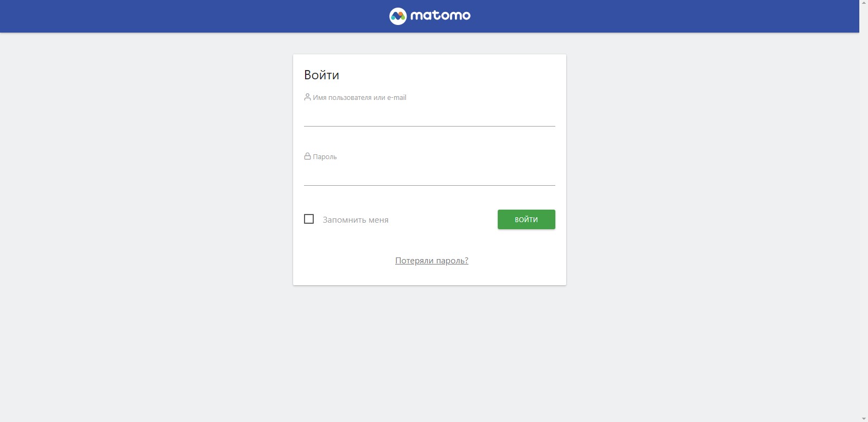Click the user silhouette icon beside username label
This screenshot has width=868, height=422.
[307, 97]
